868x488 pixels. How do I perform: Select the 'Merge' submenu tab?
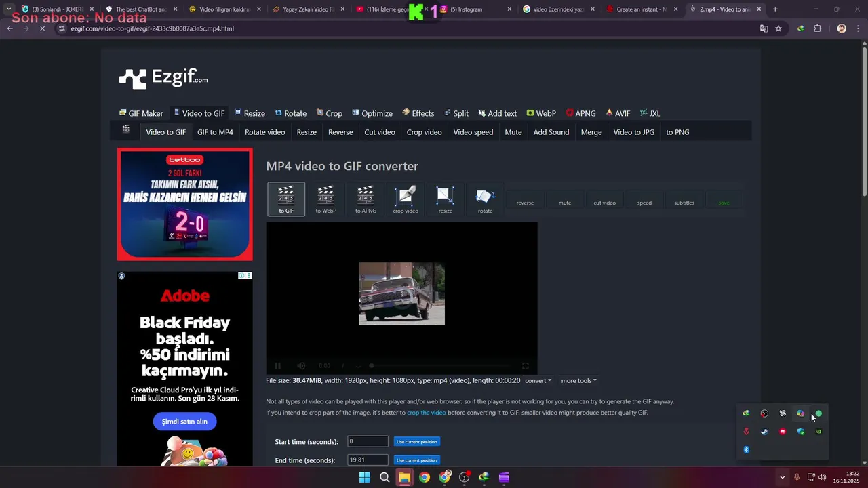(591, 132)
